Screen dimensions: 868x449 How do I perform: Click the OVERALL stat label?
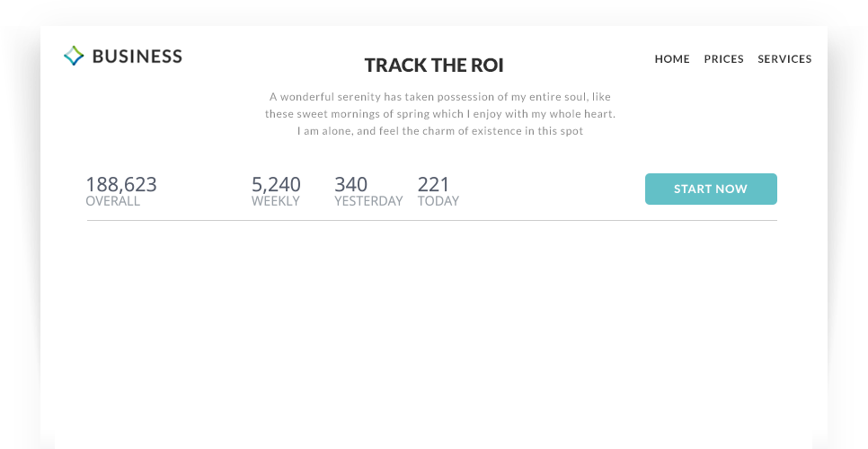(113, 201)
